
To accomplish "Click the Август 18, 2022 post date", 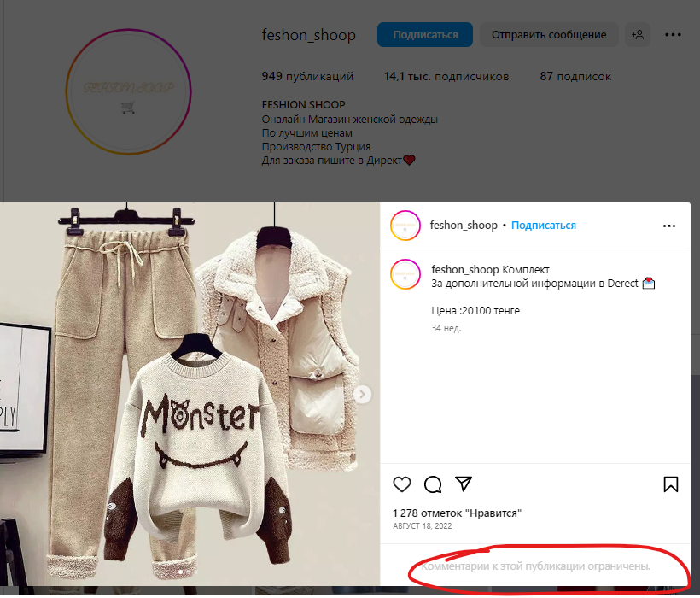I will [x=422, y=526].
